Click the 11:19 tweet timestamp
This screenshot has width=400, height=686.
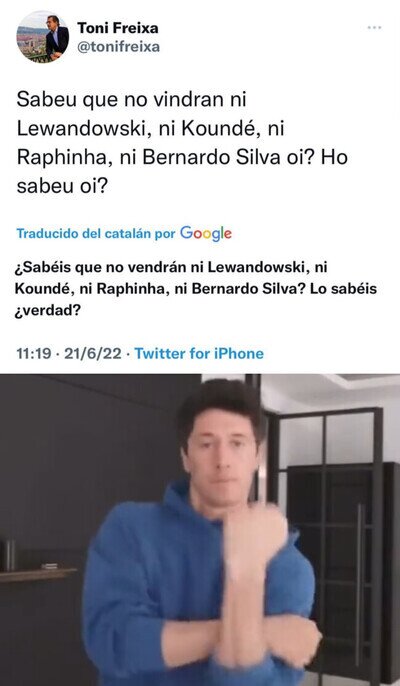(34, 353)
